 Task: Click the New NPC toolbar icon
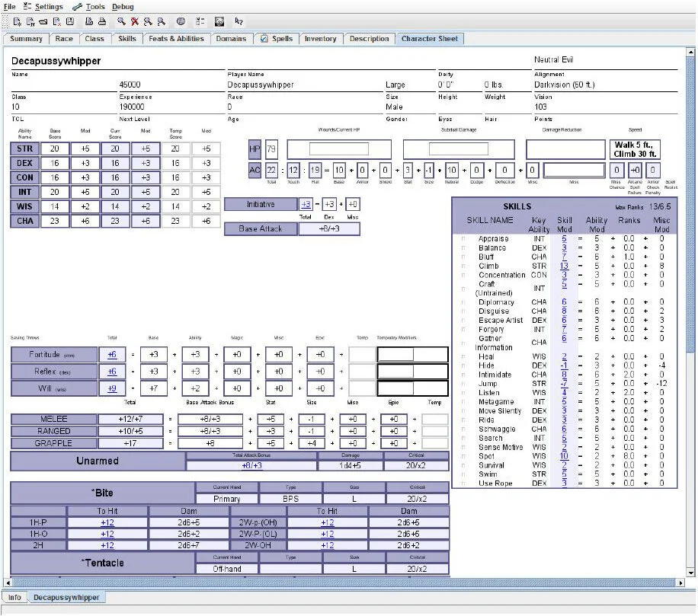tap(30, 21)
